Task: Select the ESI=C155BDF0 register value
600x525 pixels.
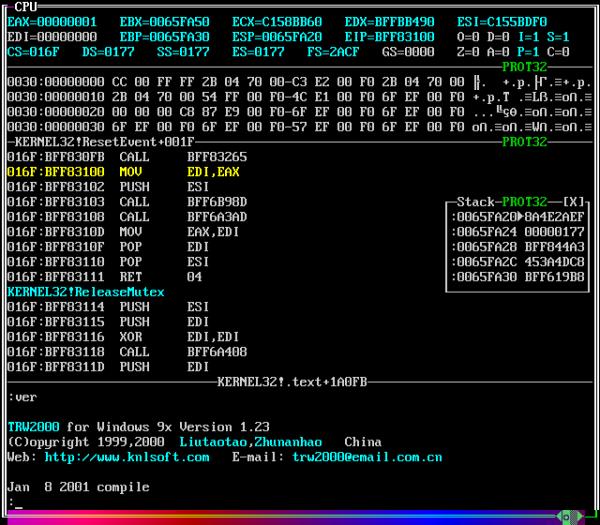Action: [502, 22]
